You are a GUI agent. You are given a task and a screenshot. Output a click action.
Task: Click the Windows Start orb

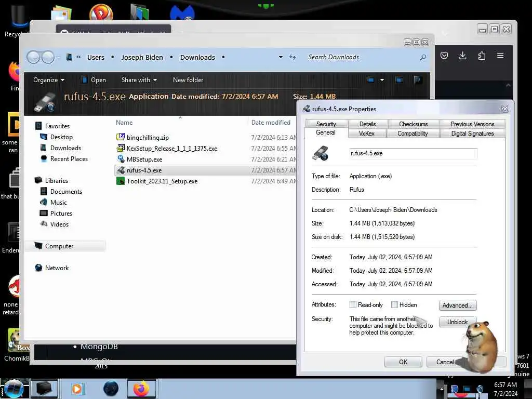(x=14, y=389)
